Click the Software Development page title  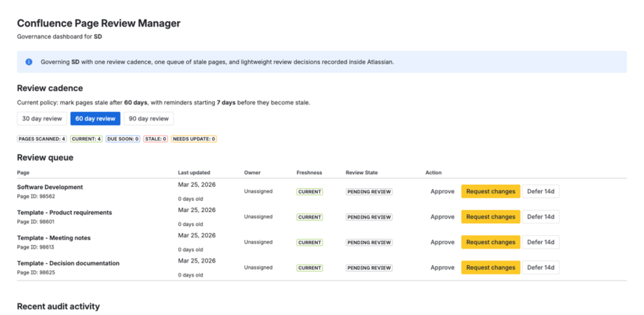50,187
